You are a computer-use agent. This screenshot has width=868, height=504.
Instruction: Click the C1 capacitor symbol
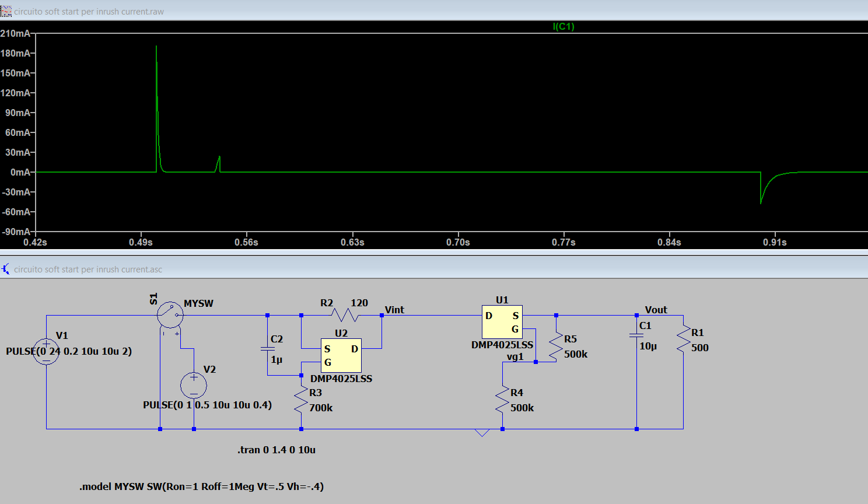[x=636, y=335]
